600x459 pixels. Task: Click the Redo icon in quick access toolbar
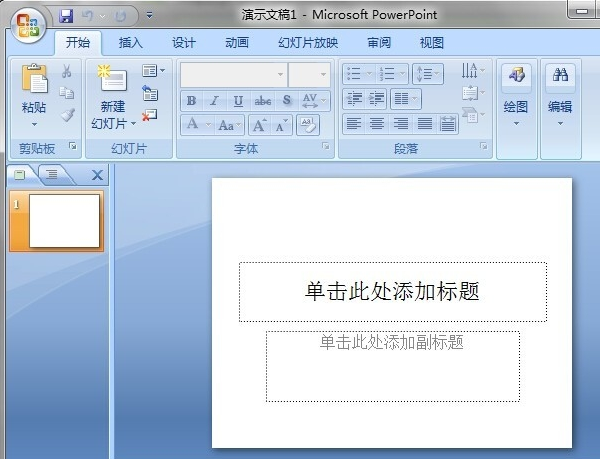pyautogui.click(x=121, y=16)
